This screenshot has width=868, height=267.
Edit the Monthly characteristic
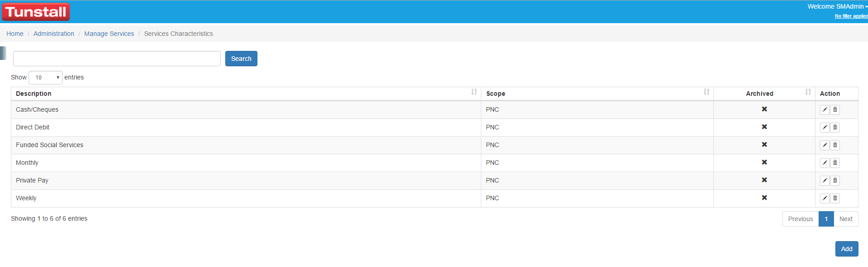pyautogui.click(x=825, y=163)
